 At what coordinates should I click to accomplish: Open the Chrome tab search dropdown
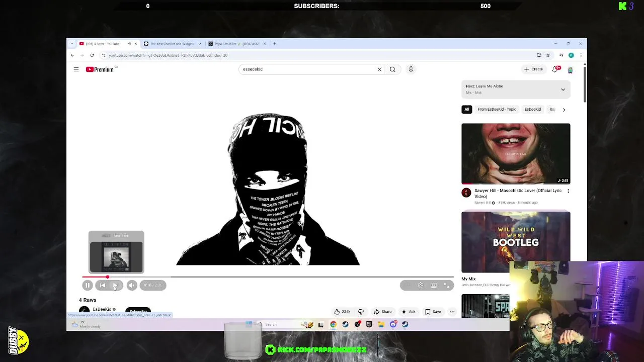point(71,44)
